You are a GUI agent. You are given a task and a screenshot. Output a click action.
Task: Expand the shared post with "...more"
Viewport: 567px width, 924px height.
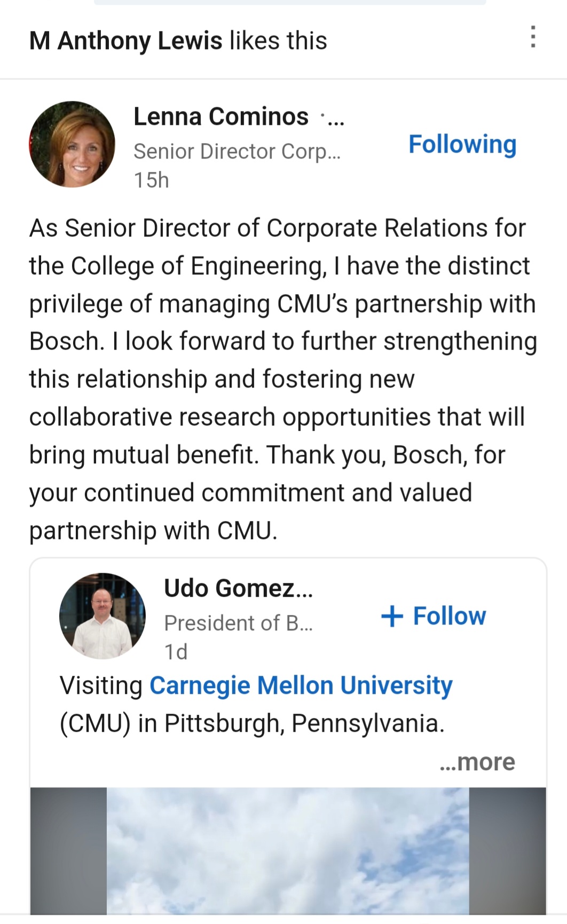coord(477,762)
